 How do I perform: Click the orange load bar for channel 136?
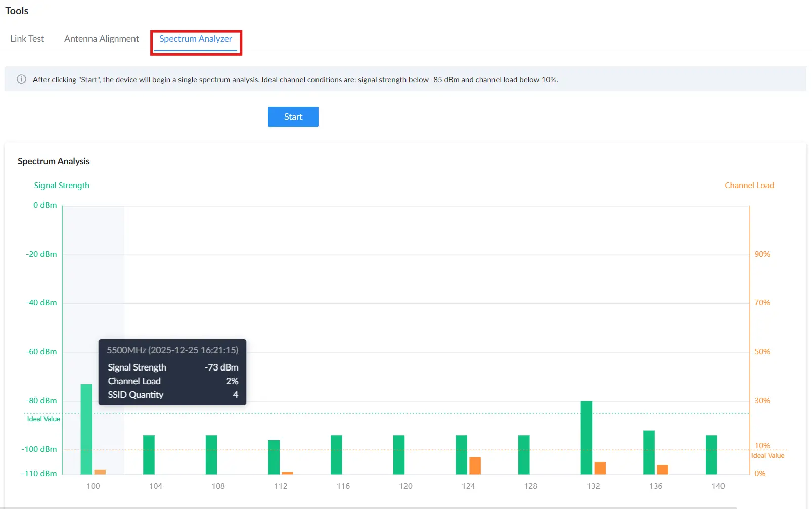[663, 470]
